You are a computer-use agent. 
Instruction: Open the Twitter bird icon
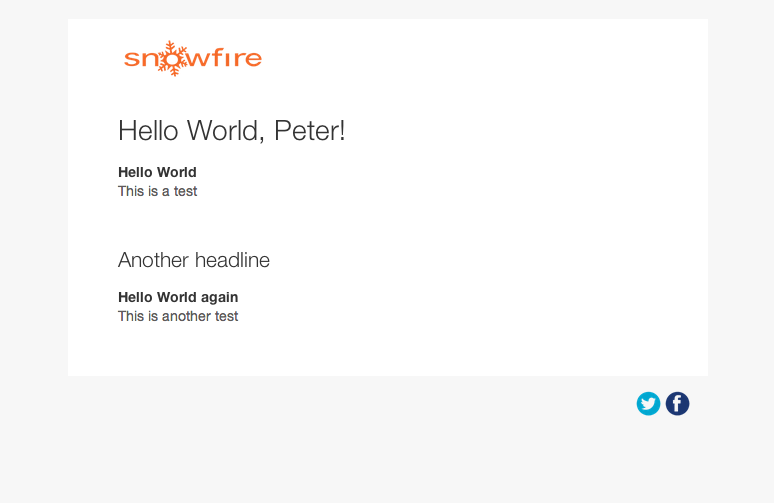pos(648,404)
